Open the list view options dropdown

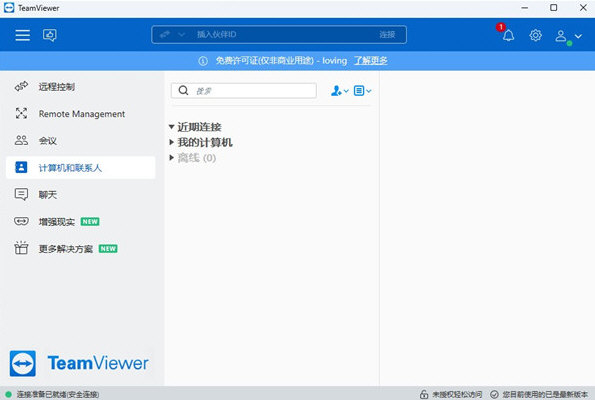click(362, 91)
